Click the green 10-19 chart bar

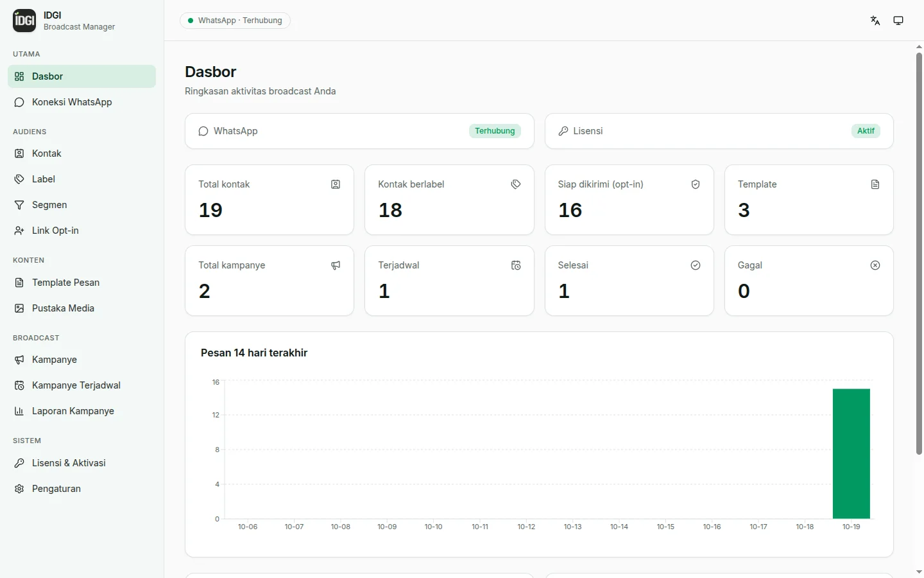pos(851,453)
